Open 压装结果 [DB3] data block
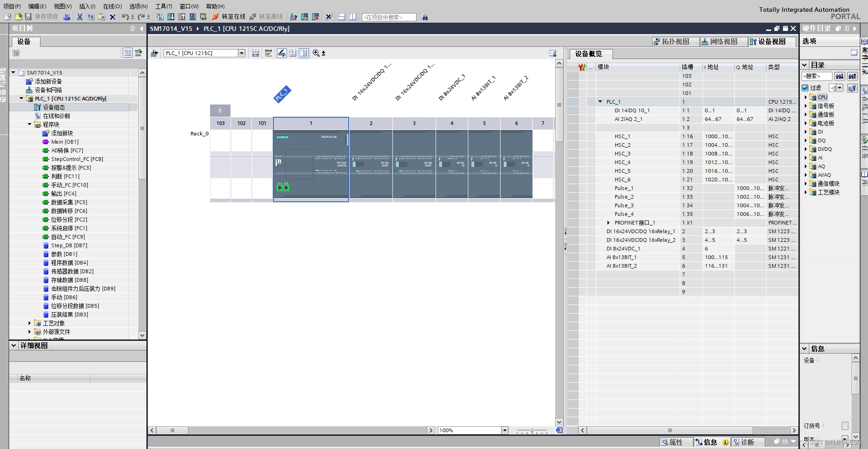The image size is (868, 449). point(70,314)
